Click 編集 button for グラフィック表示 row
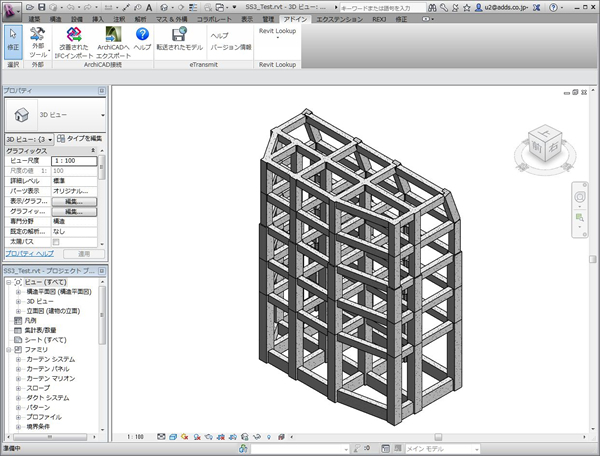600x456 pixels. tap(74, 212)
